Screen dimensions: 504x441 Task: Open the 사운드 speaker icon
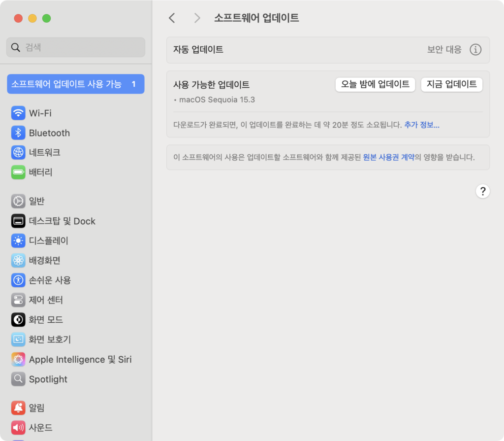click(18, 428)
